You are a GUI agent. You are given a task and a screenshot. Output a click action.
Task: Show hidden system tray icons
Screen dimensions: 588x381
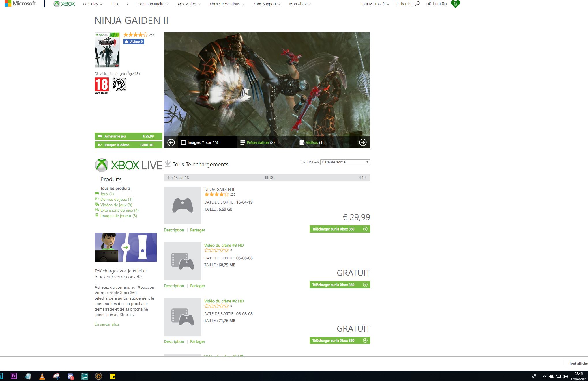(x=544, y=376)
